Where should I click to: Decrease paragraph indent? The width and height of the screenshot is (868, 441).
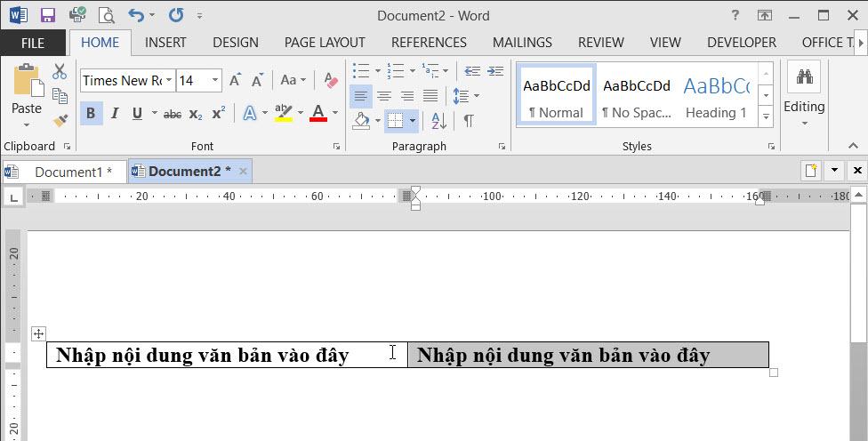point(472,71)
